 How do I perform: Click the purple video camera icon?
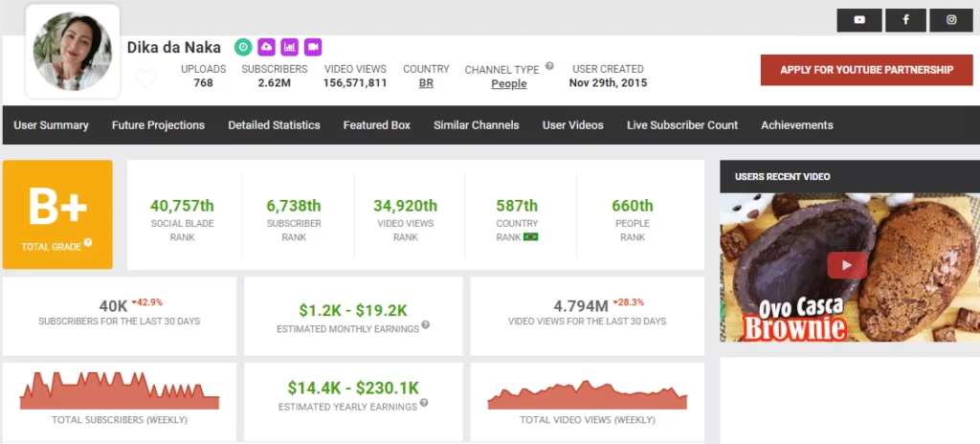(x=313, y=47)
